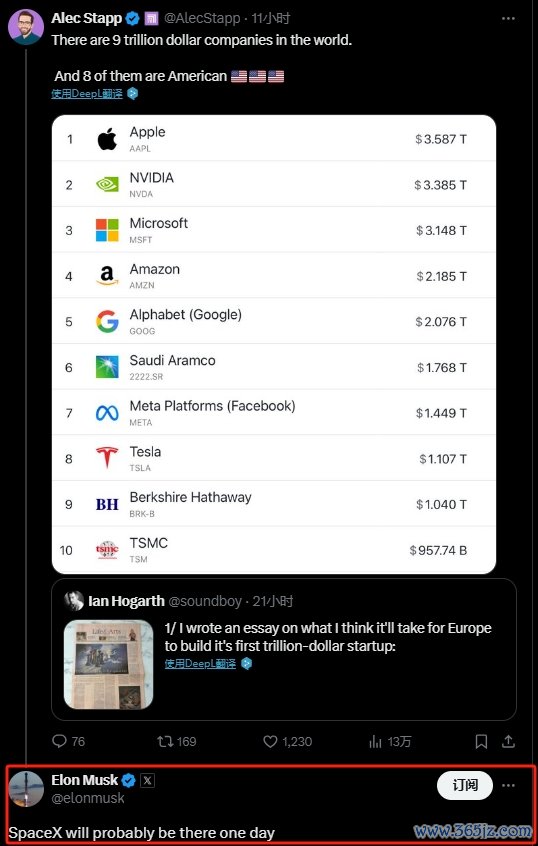Click the X affiliation badge beside Elon Musk

tap(147, 780)
